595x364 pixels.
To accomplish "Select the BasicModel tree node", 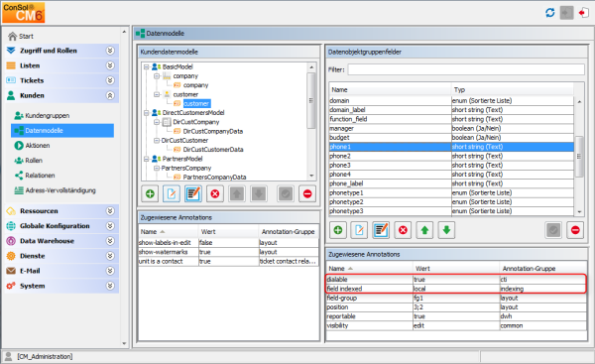I will tap(178, 66).
